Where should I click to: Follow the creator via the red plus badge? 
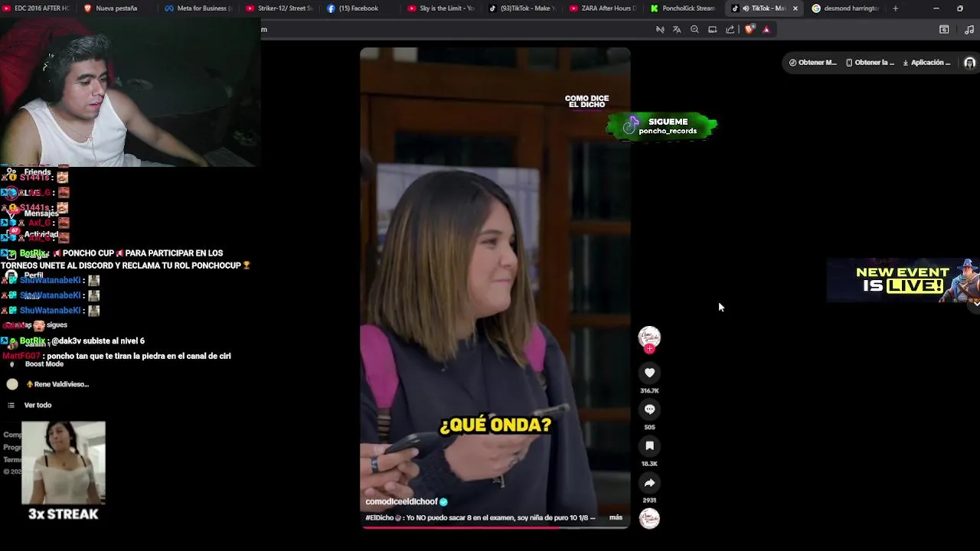click(649, 349)
